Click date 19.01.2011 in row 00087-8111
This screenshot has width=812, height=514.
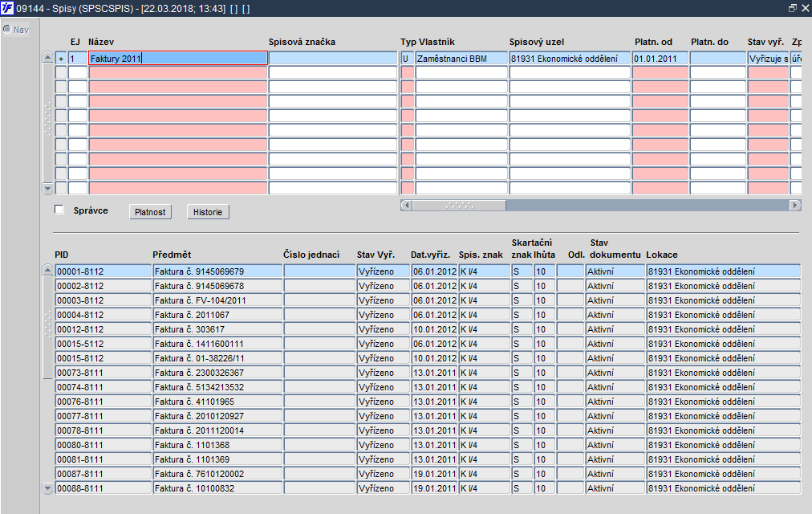point(434,474)
